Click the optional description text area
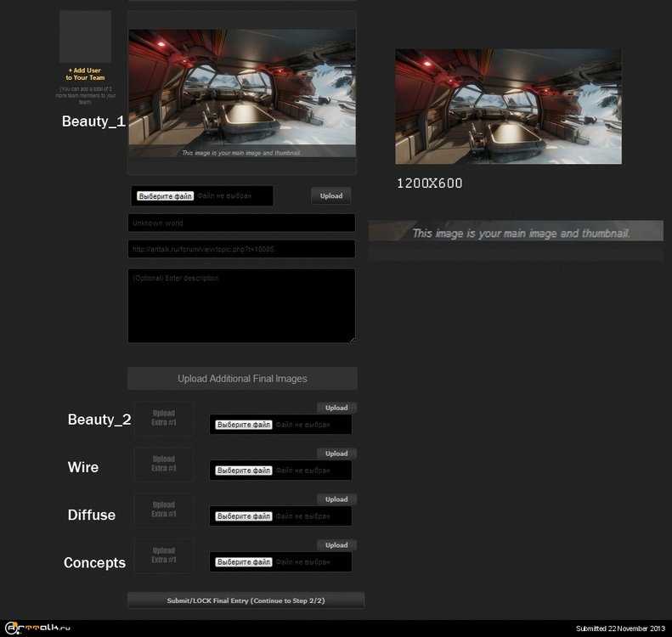The height and width of the screenshot is (637, 672). [x=241, y=306]
